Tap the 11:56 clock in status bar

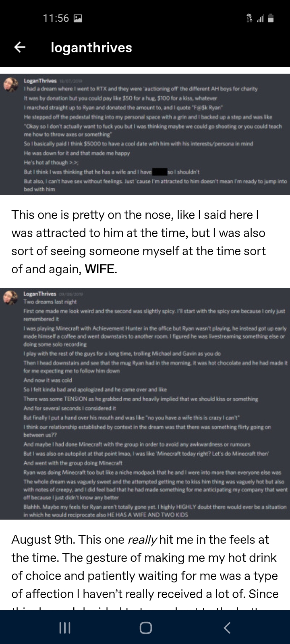click(56, 18)
